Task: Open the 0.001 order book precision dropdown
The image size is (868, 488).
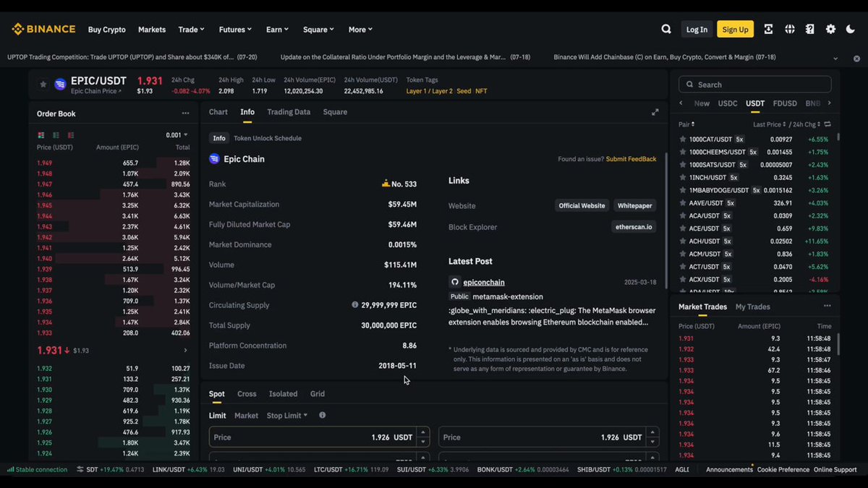Action: tap(176, 135)
